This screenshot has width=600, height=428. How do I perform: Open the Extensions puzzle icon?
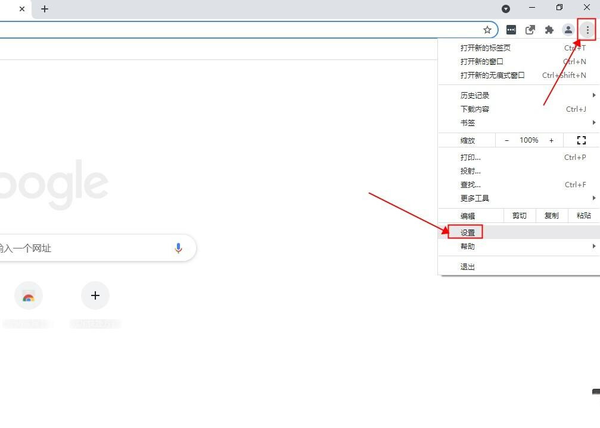[549, 30]
